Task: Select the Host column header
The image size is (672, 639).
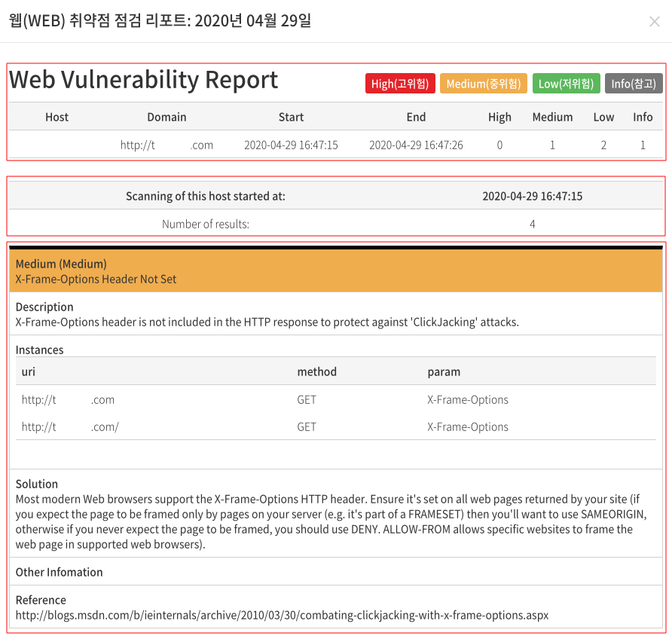Action: [x=57, y=117]
